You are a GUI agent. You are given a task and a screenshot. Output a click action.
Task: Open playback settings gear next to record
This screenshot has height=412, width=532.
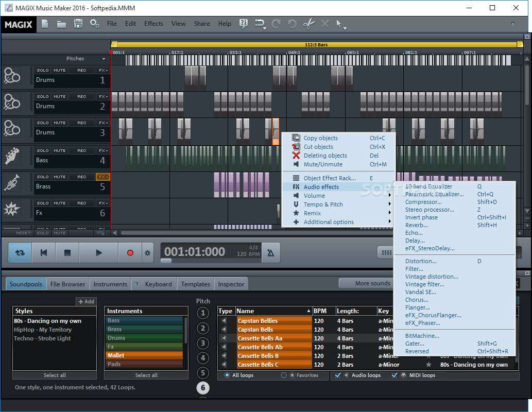coord(148,253)
